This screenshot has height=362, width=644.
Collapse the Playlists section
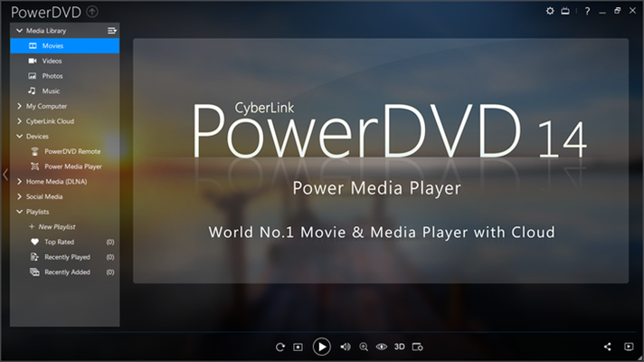[x=19, y=212]
